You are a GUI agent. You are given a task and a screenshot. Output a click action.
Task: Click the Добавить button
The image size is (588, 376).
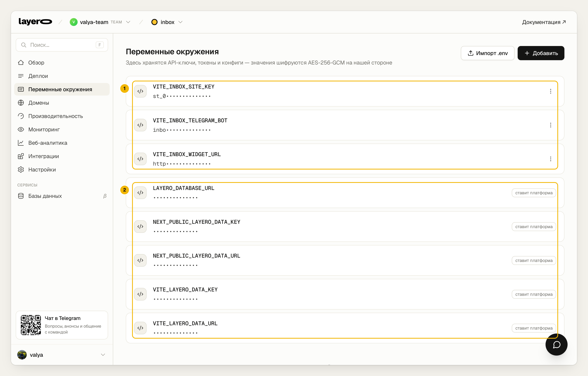coord(541,53)
